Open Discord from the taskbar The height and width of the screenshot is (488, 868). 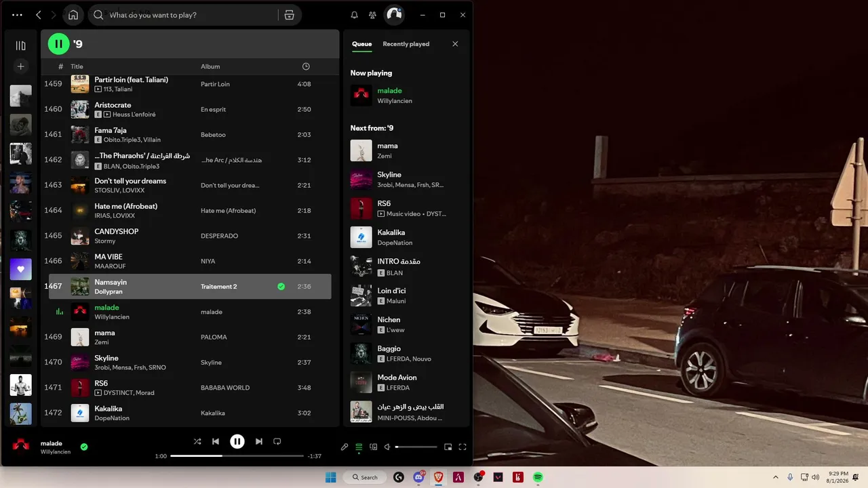(419, 477)
